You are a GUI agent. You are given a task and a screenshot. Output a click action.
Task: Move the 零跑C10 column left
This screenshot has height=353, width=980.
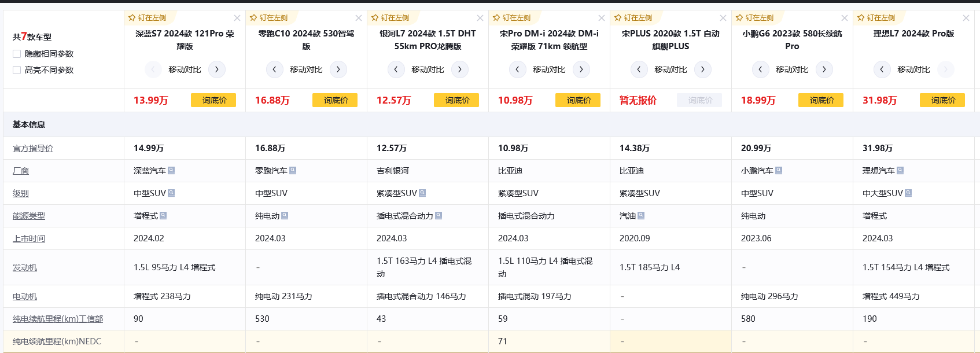275,69
